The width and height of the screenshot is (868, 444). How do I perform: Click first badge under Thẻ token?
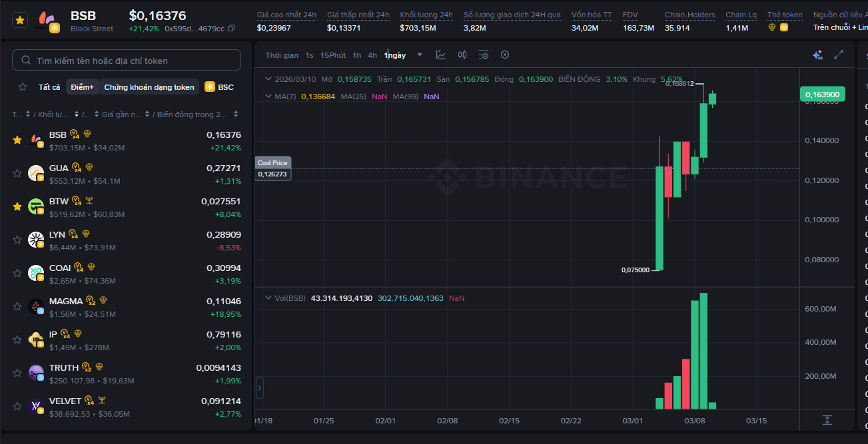coord(772,27)
